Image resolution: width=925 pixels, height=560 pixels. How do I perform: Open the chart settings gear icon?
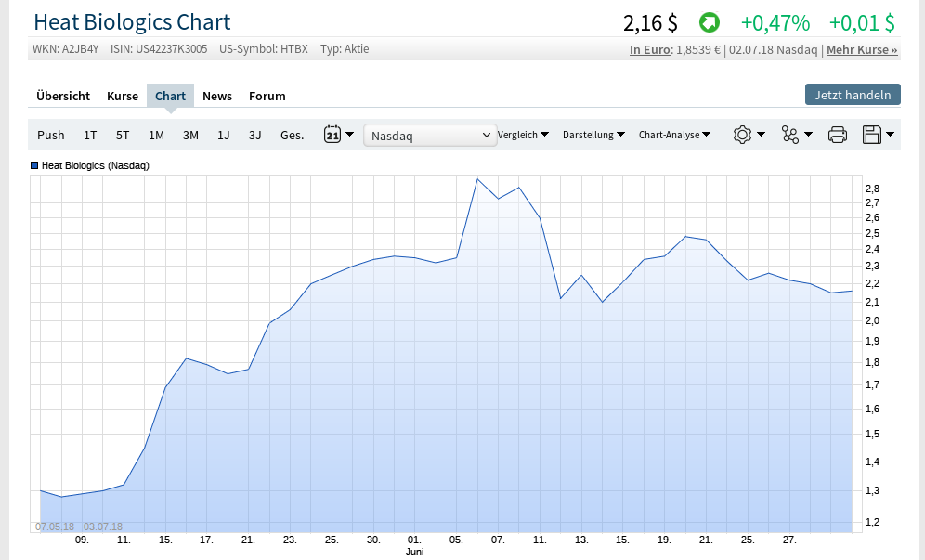pyautogui.click(x=742, y=135)
